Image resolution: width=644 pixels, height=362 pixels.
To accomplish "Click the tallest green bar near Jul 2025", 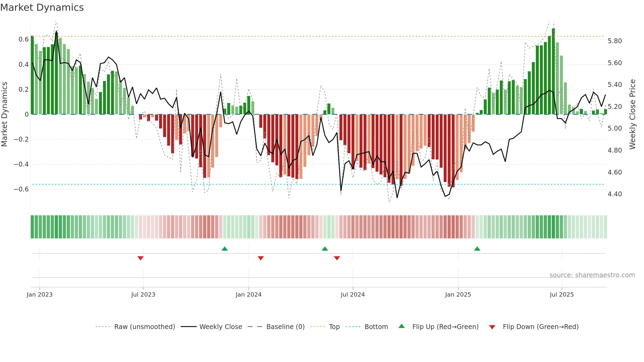I will click(553, 71).
